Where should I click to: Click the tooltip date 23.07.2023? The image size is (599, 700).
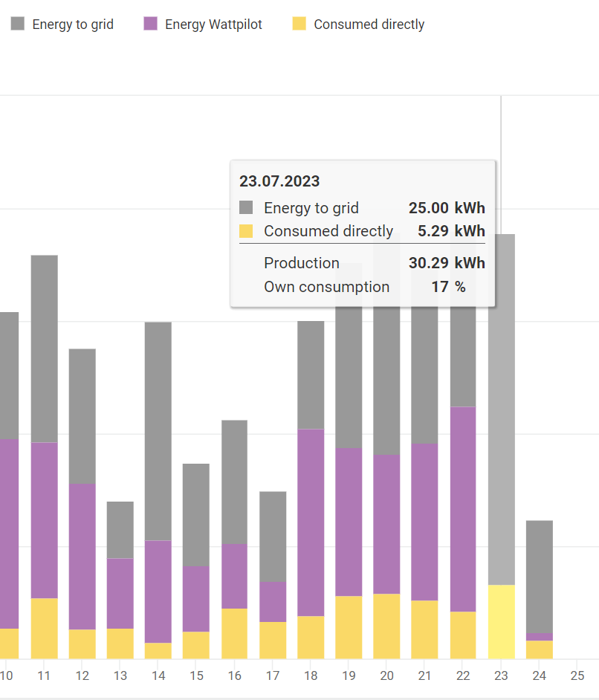[x=279, y=181]
